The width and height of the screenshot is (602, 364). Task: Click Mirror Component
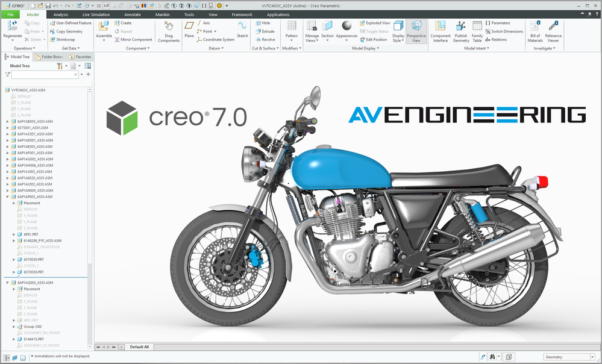click(133, 40)
